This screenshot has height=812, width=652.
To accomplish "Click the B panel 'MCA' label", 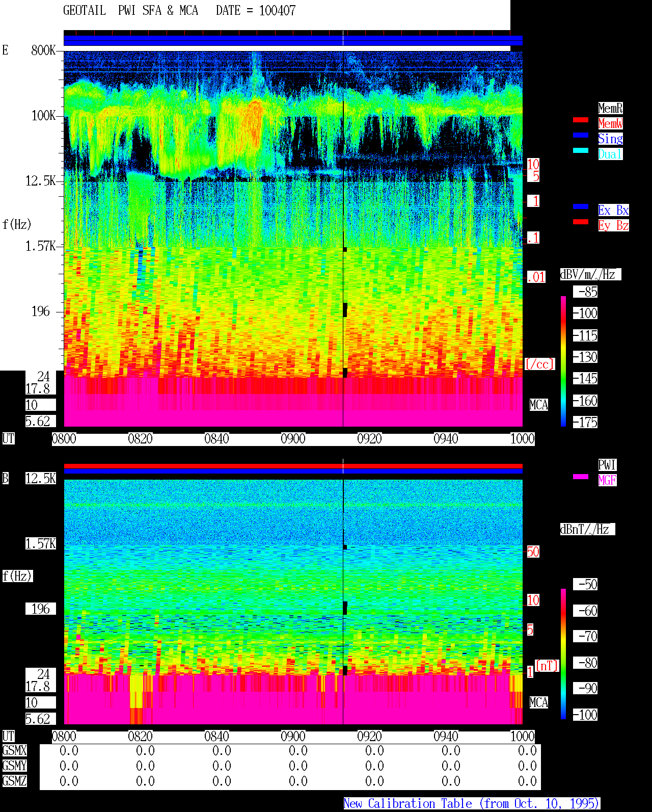I will tap(538, 703).
